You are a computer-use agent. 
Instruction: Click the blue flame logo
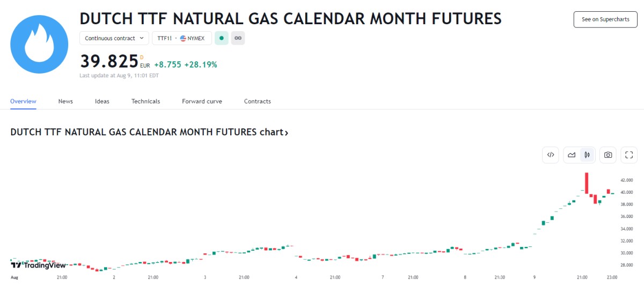click(41, 44)
